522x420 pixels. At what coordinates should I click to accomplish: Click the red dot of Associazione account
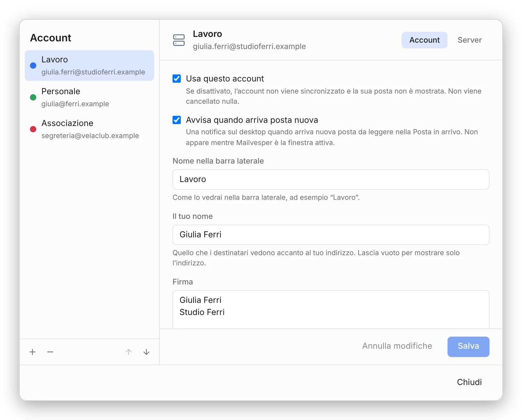pyautogui.click(x=33, y=129)
